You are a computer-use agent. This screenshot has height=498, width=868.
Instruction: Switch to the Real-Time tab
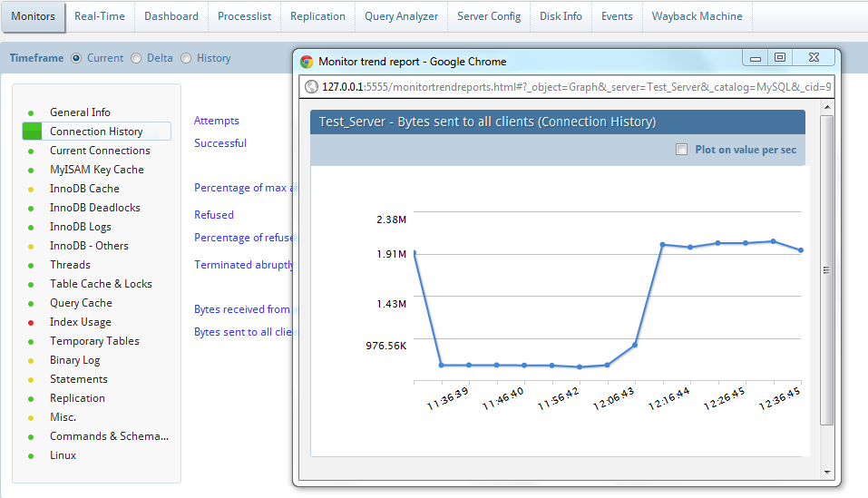pos(100,16)
